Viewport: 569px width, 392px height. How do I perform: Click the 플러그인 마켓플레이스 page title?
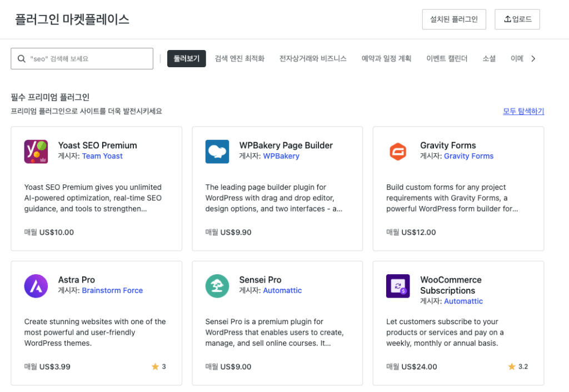click(x=72, y=19)
